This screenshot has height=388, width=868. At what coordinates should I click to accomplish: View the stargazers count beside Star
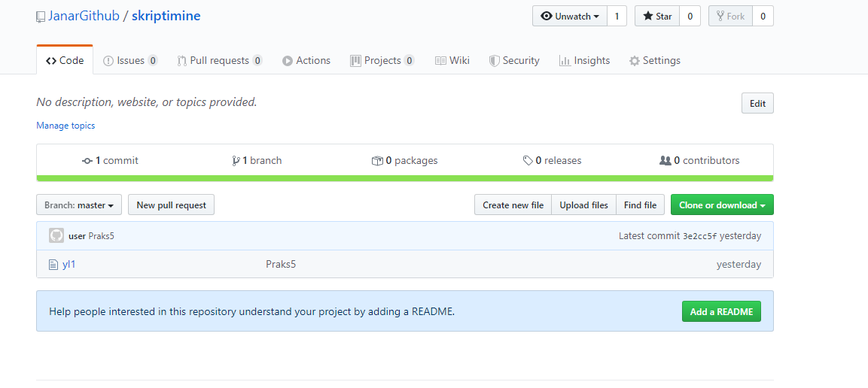point(690,16)
